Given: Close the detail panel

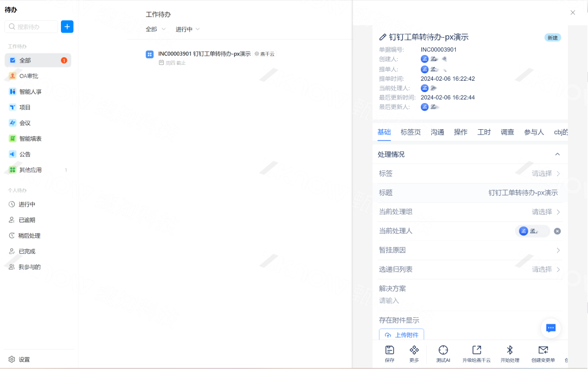Looking at the screenshot, I should point(573,13).
